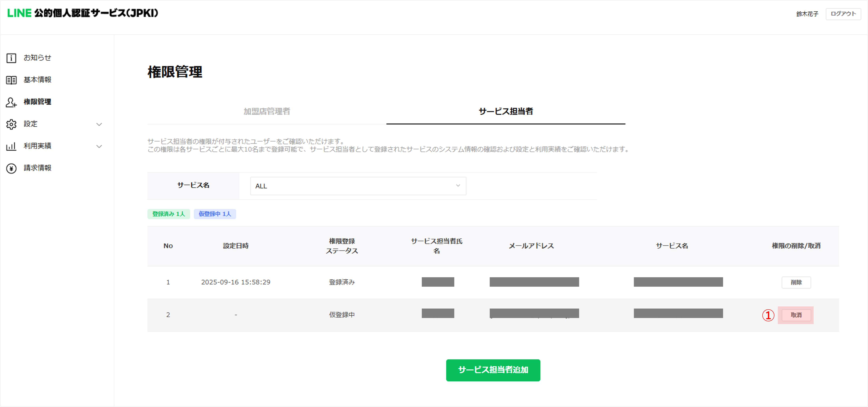
Task: Select the サービス担当者 tab
Action: click(x=505, y=111)
